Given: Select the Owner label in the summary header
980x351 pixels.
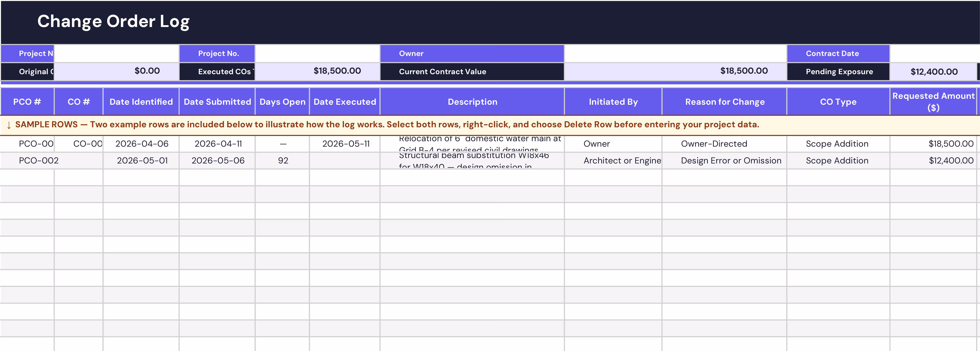Looking at the screenshot, I should tap(472, 54).
